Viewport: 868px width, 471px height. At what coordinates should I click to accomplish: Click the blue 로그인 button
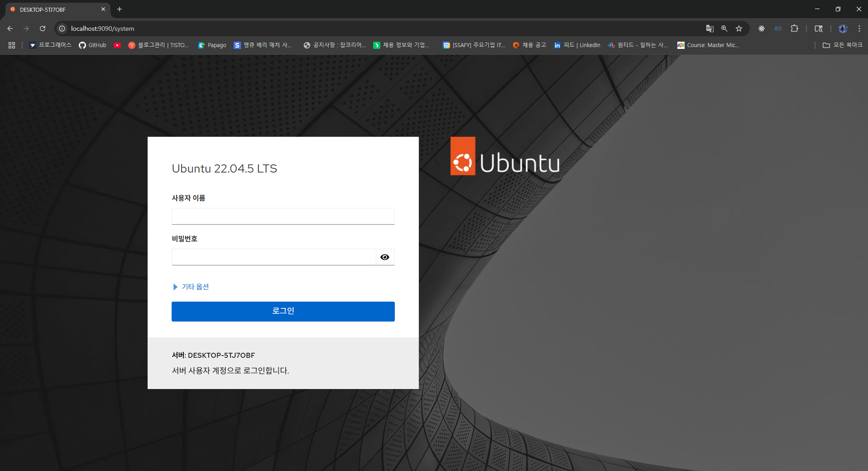(x=283, y=312)
